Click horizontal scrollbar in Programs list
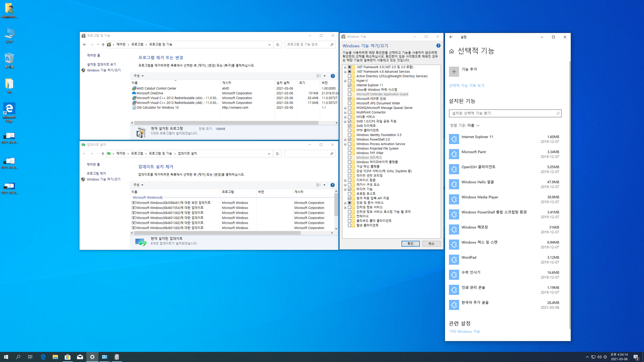The image size is (644, 362). coord(226,123)
